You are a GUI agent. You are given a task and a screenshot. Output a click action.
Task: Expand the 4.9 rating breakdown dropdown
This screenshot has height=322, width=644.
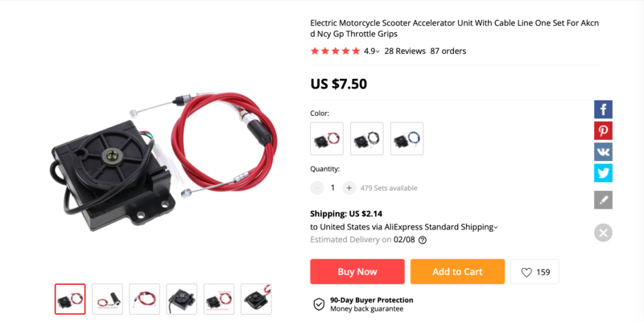click(x=372, y=52)
